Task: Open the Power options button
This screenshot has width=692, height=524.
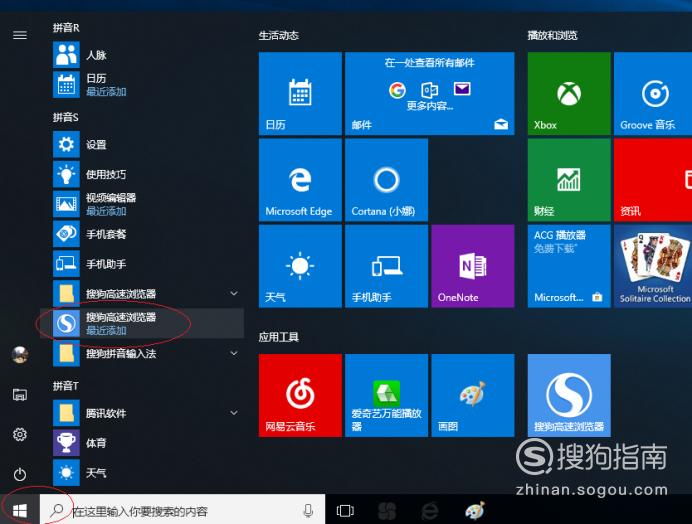Action: click(x=20, y=475)
